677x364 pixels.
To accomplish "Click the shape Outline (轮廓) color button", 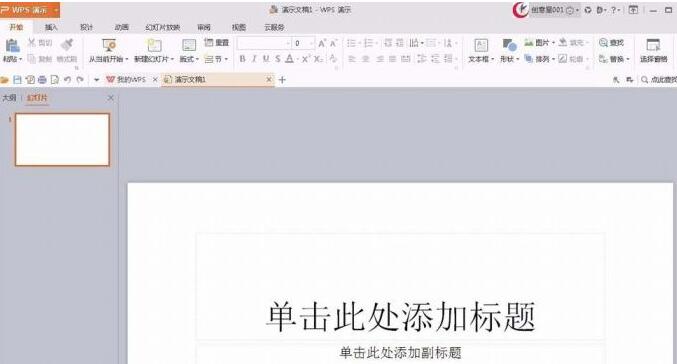I will pos(573,59).
